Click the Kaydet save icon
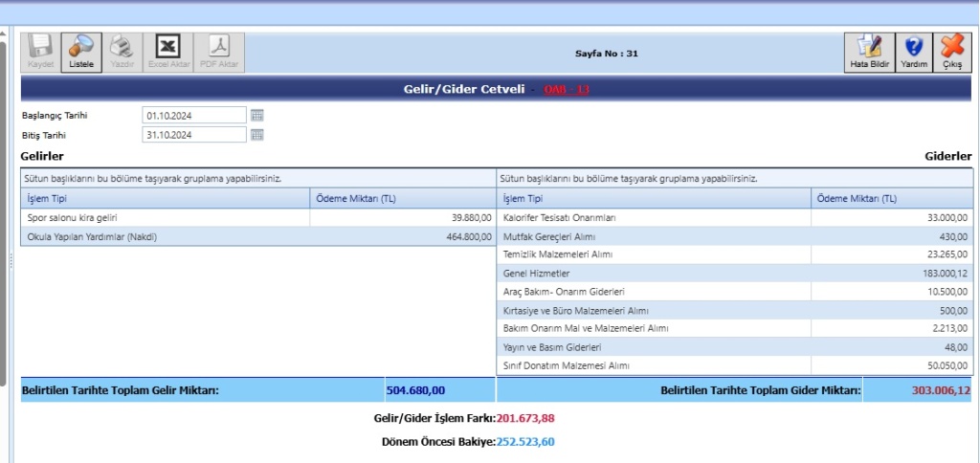The width and height of the screenshot is (980, 463). (40, 52)
